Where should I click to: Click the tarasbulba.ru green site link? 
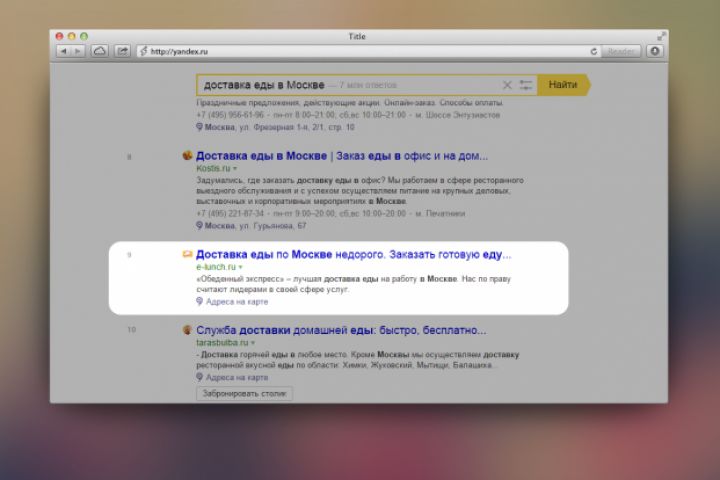222,343
